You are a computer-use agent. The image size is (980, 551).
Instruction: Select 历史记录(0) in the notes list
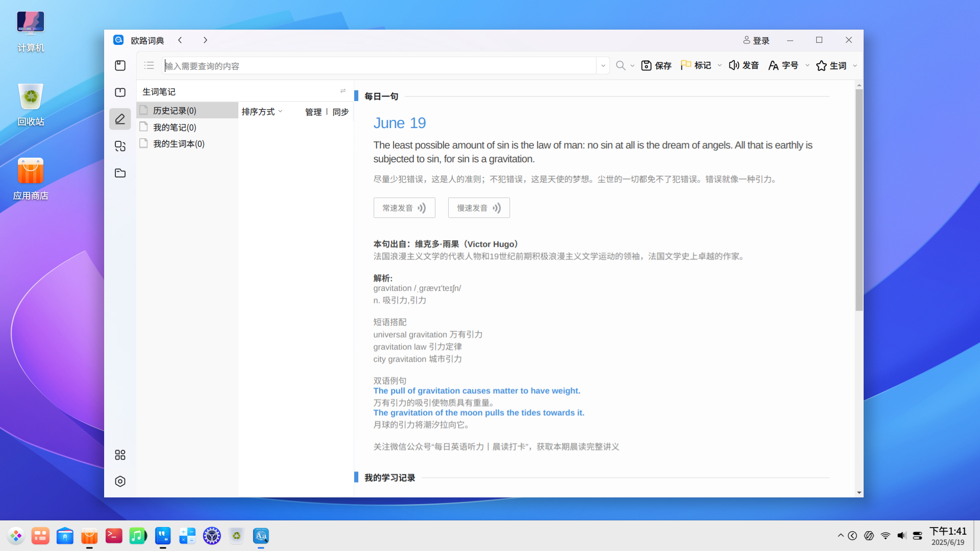187,110
